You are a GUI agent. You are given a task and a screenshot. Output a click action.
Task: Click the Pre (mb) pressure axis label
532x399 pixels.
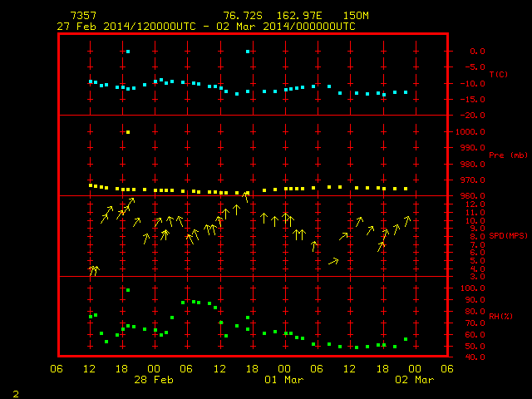click(x=508, y=155)
